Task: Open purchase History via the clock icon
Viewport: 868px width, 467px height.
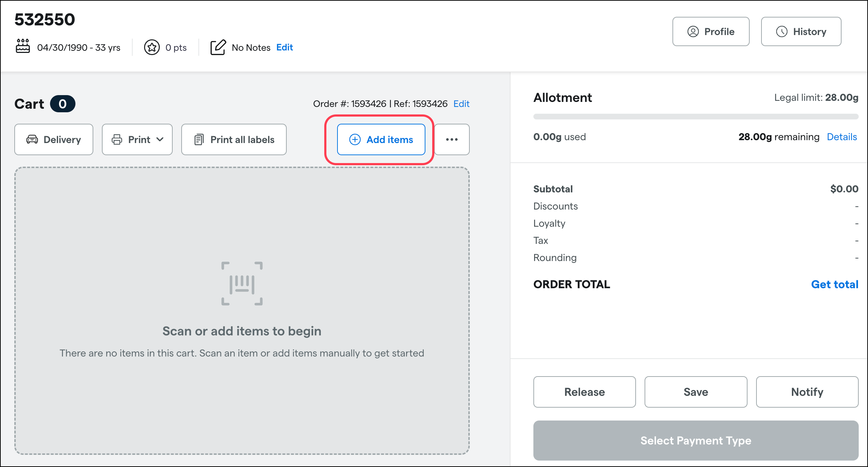Action: pos(782,31)
